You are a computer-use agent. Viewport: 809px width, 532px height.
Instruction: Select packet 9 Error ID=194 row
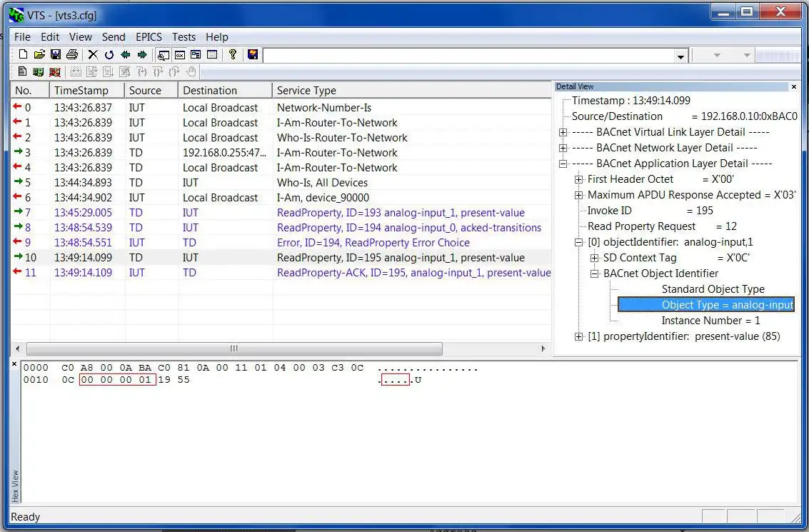pyautogui.click(x=281, y=242)
